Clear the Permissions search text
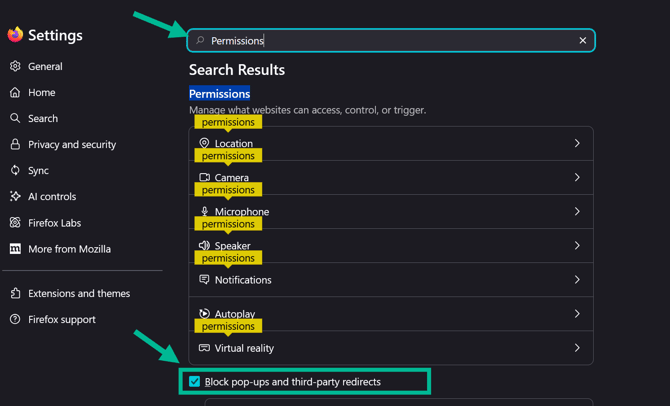This screenshot has height=406, width=670. (583, 41)
